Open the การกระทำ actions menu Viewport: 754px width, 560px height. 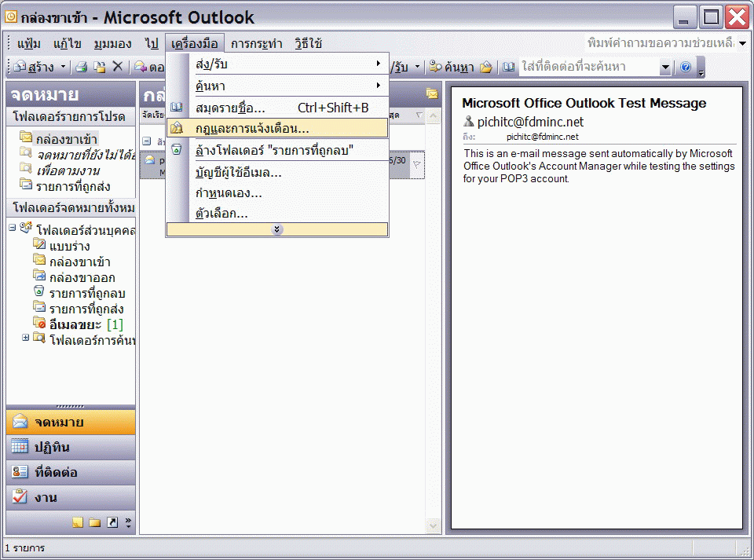click(256, 44)
